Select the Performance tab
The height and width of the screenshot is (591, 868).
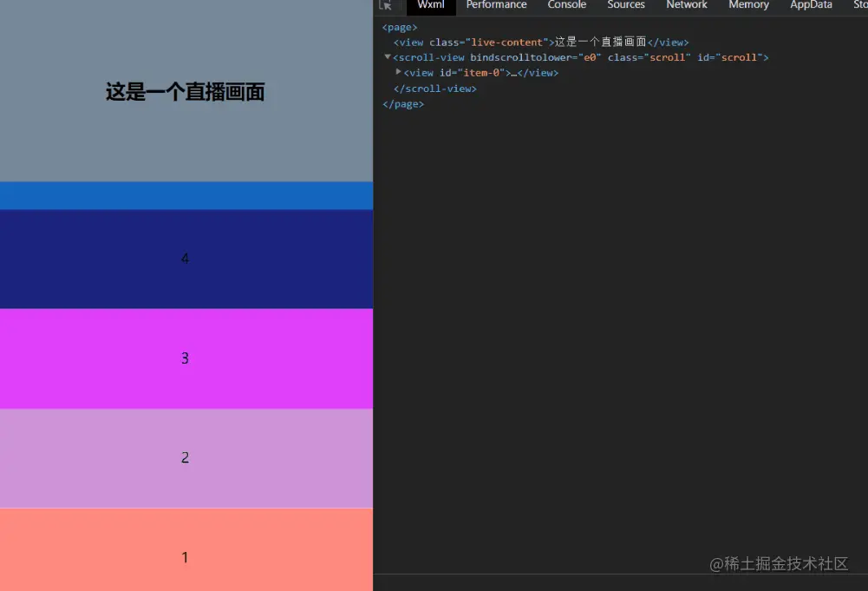496,5
